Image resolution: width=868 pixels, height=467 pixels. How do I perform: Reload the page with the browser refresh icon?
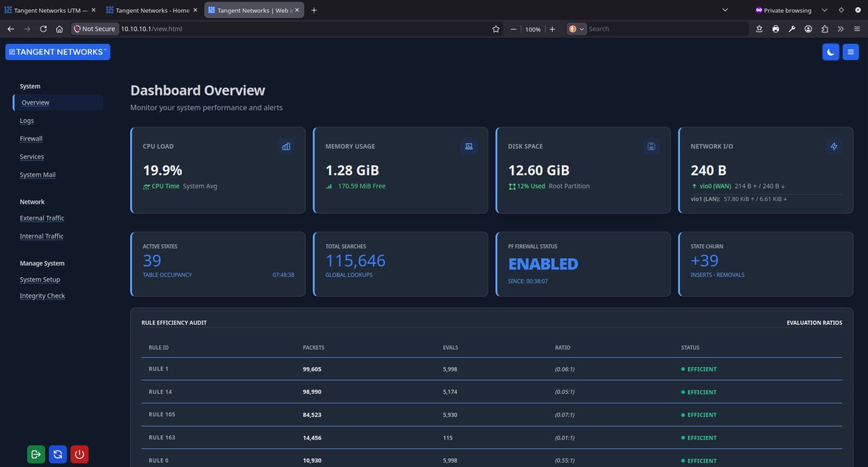(x=43, y=29)
